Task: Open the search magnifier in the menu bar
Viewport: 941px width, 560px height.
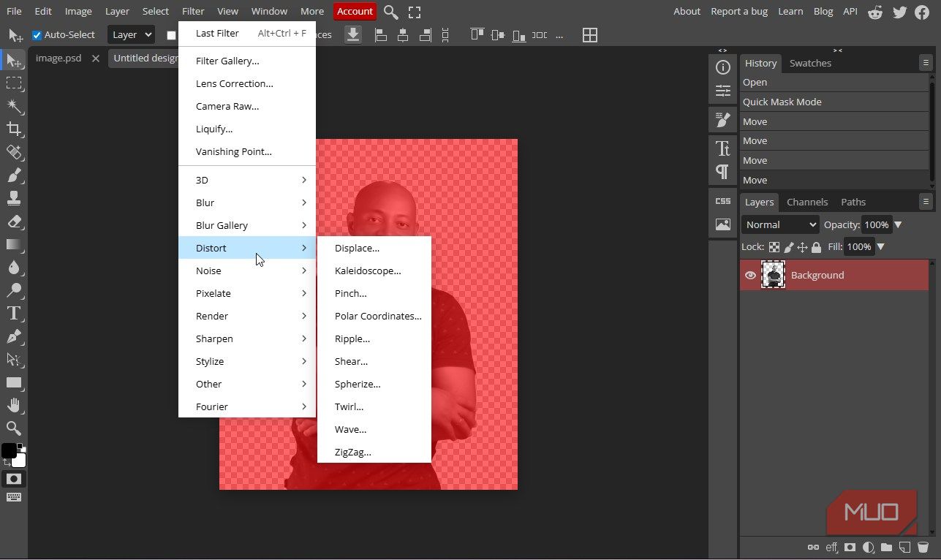Action: pyautogui.click(x=391, y=12)
